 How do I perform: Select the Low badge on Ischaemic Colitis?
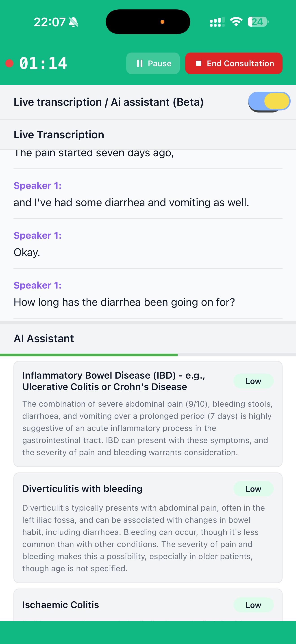point(253,605)
